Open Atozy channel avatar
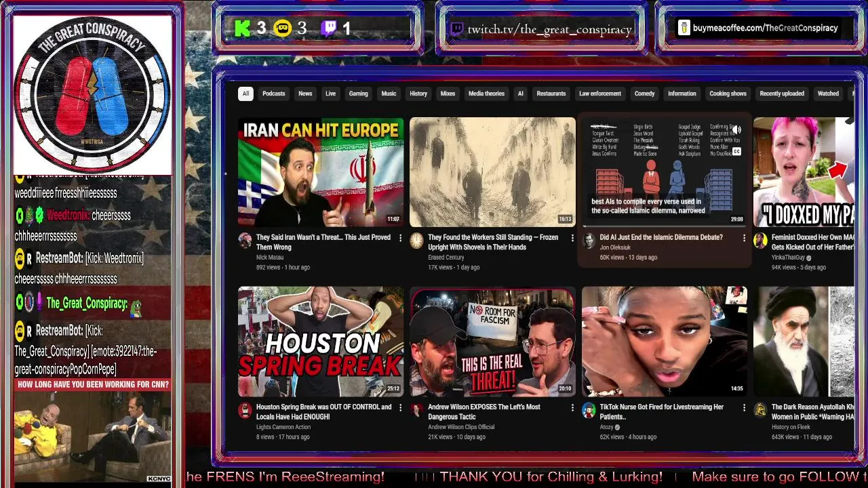The height and width of the screenshot is (488, 868). pos(589,410)
